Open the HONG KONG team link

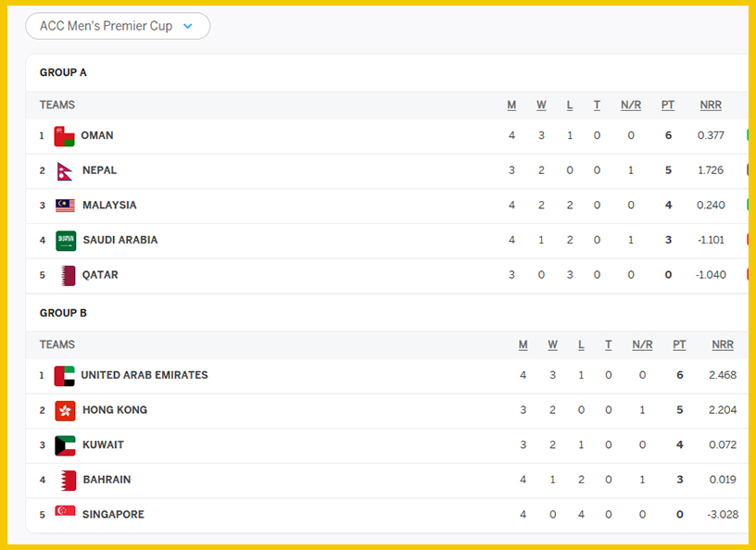115,410
